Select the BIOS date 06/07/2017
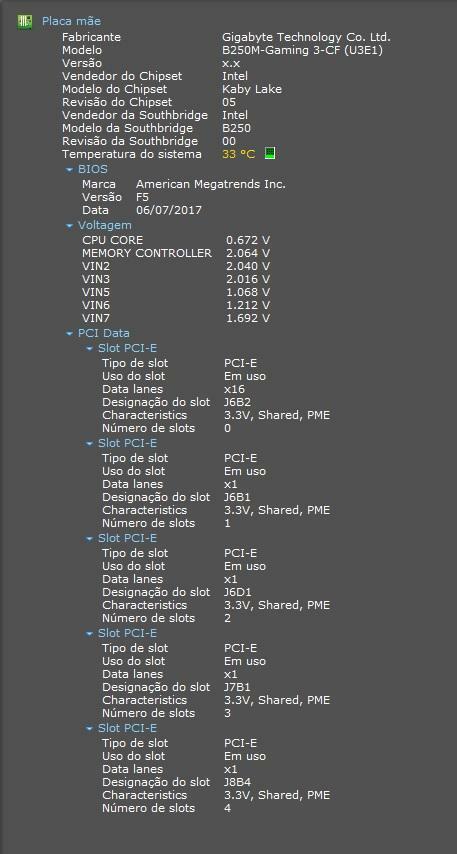 pyautogui.click(x=169, y=210)
